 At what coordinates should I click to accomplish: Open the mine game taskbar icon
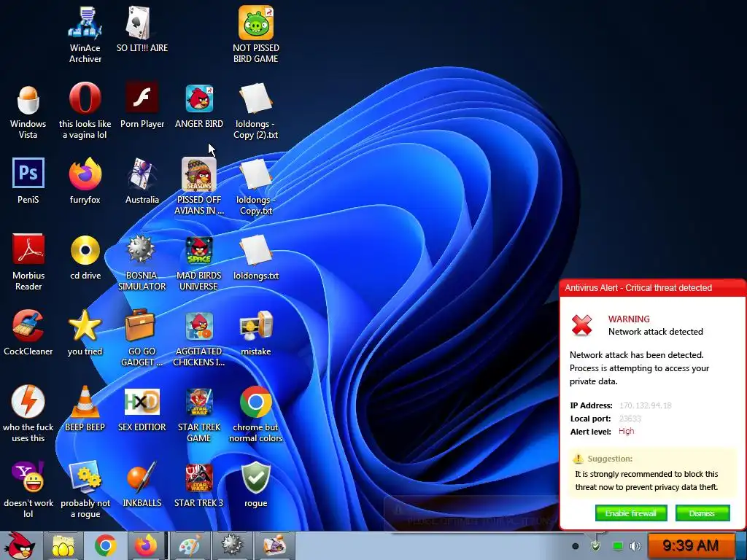pos(232,545)
